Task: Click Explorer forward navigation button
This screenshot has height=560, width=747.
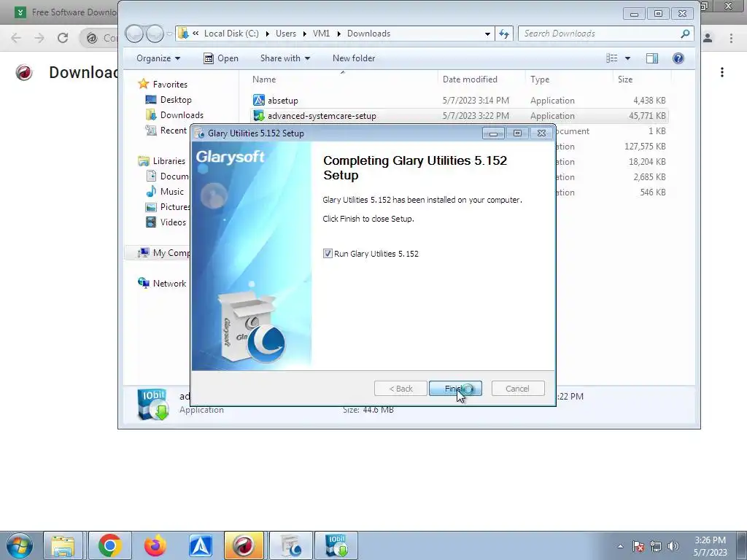Action: (x=155, y=34)
